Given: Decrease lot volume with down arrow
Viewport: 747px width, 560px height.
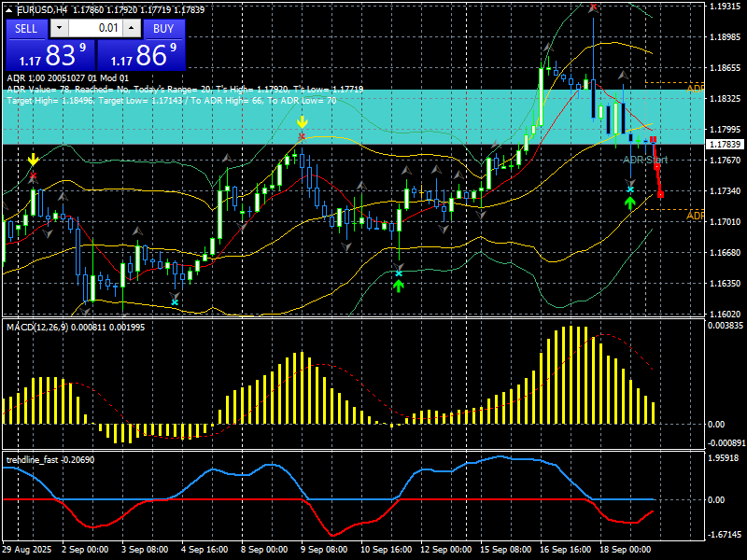Looking at the screenshot, I should 60,28.
